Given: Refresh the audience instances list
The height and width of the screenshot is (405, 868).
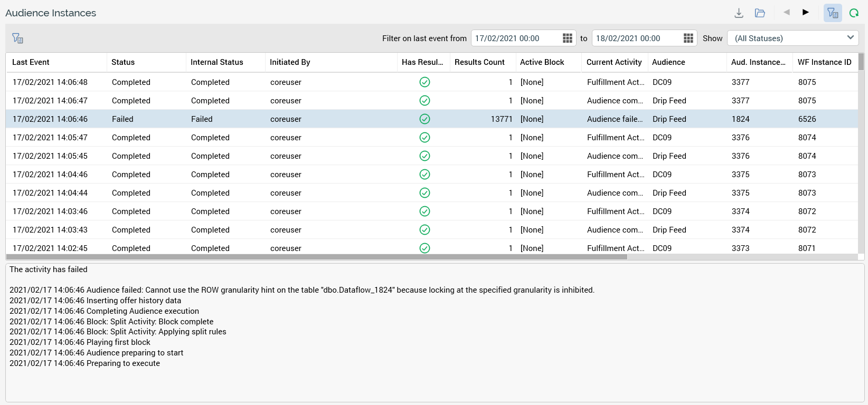Looking at the screenshot, I should pyautogui.click(x=854, y=13).
